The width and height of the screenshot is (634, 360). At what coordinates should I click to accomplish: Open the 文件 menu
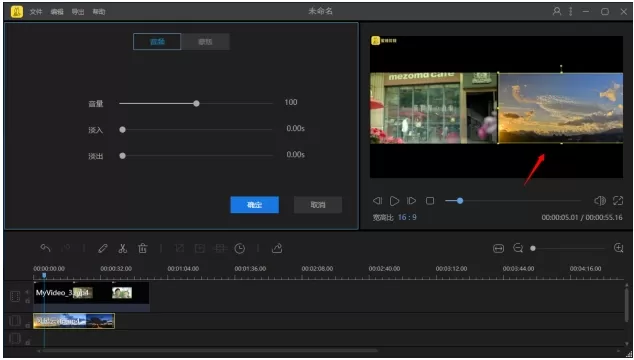click(x=36, y=12)
